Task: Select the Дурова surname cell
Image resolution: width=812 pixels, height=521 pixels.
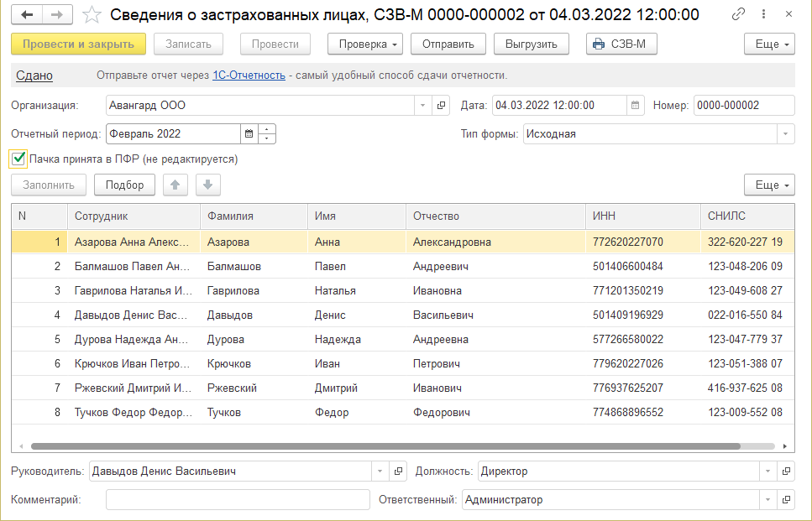Action: pos(254,340)
